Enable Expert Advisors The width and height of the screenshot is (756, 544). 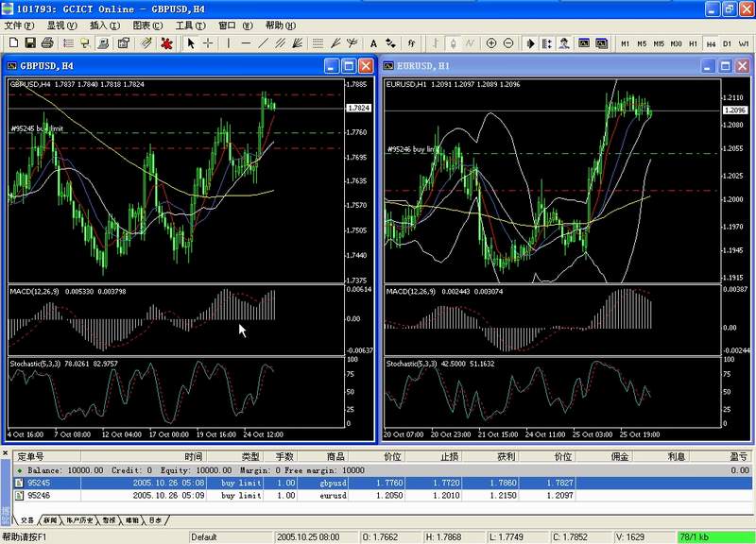pos(563,42)
